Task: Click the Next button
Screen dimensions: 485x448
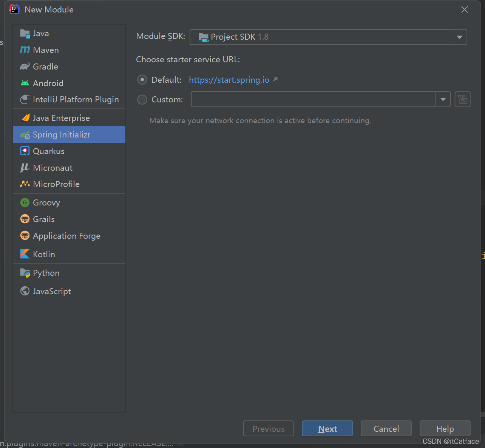Action: [x=327, y=428]
